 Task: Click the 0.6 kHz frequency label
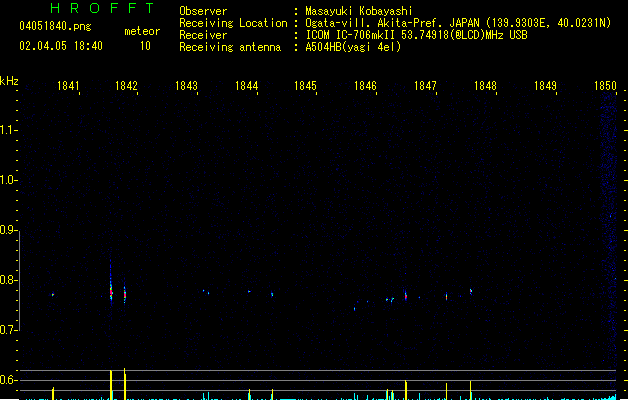(8, 380)
